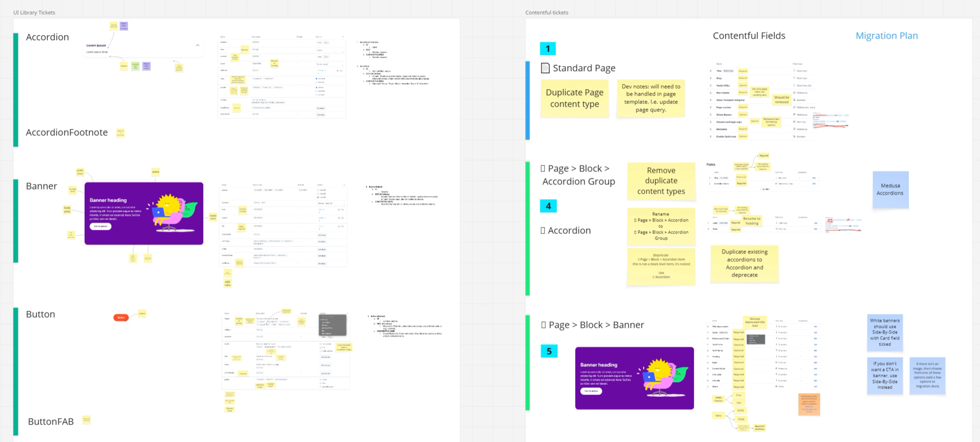Open the dark dropdown in Banner fields table
The height and width of the screenshot is (442, 980).
tap(756, 339)
